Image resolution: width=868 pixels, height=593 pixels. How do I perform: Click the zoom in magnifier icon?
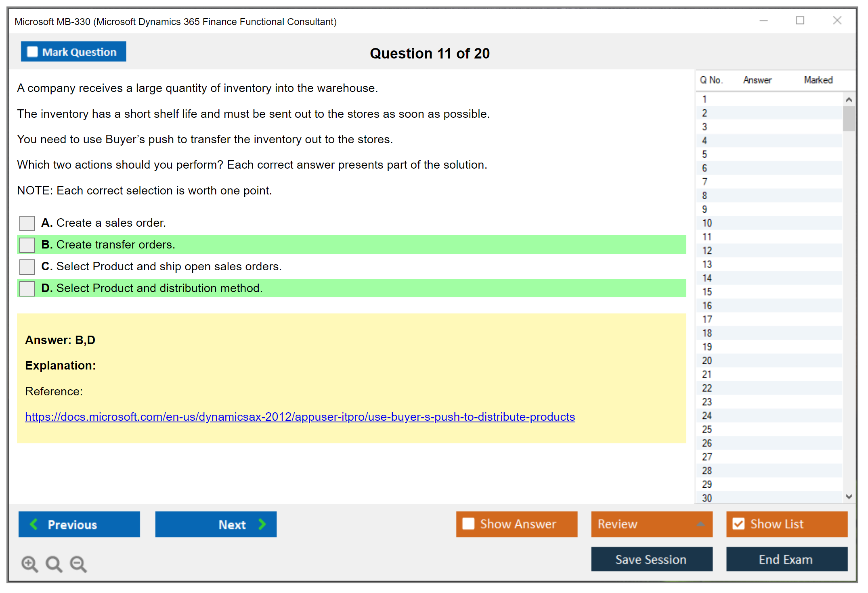point(29,564)
